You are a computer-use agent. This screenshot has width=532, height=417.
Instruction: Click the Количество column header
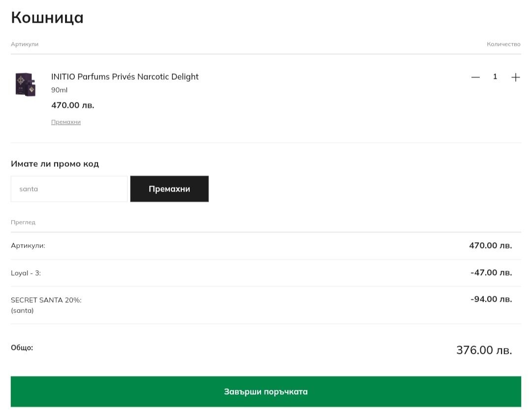(503, 44)
